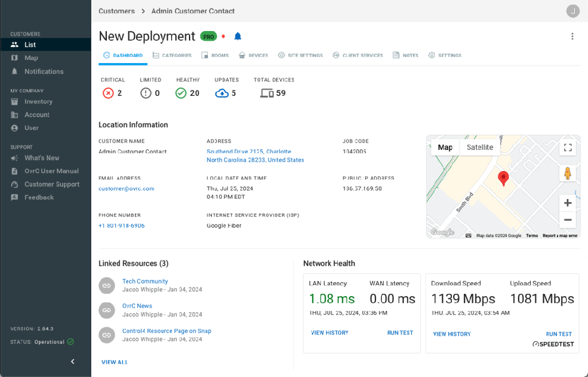Zoom out on the map
This screenshot has height=377, width=588.
click(x=567, y=220)
